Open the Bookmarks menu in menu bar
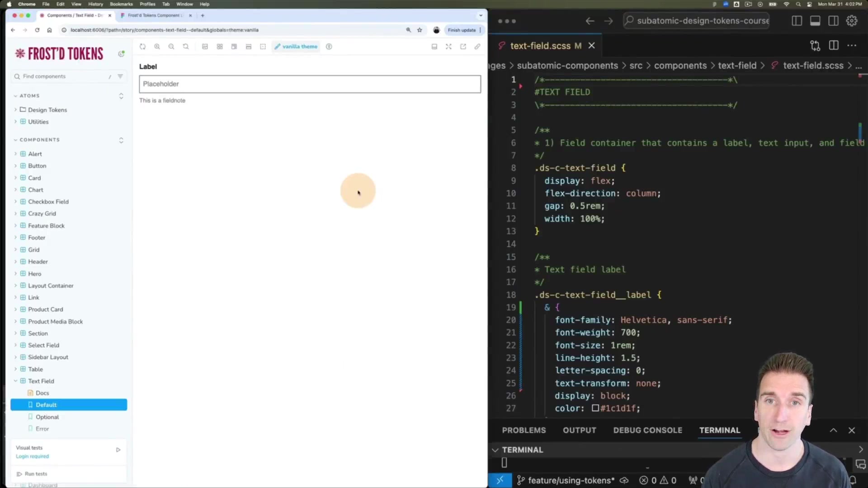The height and width of the screenshot is (488, 868). tap(121, 4)
